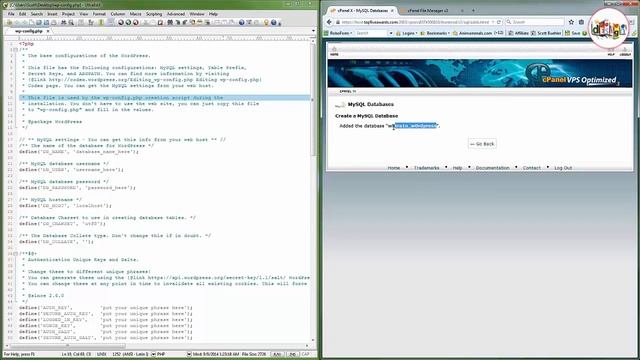Viewport: 640px width, 360px height.
Task: Click the green column mode toolbar icon
Action: [101, 22]
